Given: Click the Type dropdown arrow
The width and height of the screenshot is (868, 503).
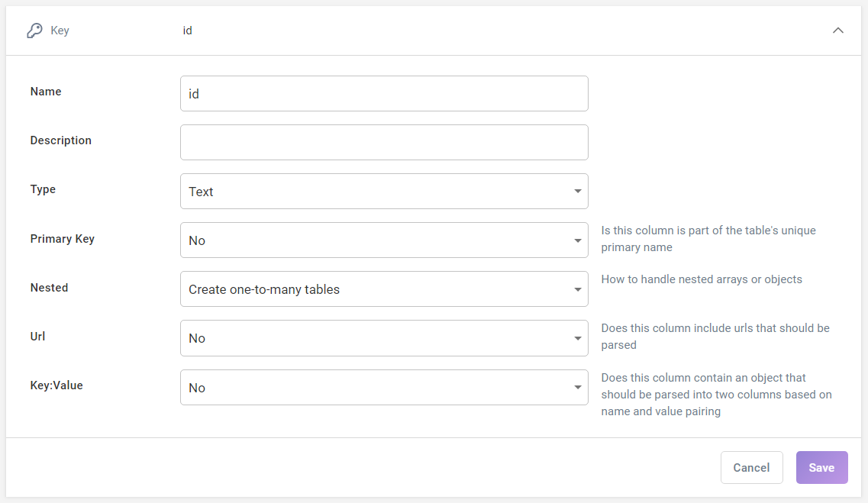Looking at the screenshot, I should pyautogui.click(x=578, y=191).
